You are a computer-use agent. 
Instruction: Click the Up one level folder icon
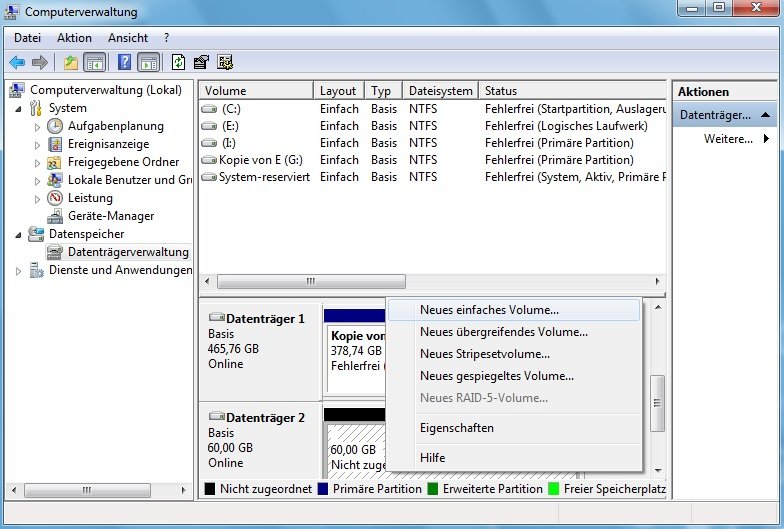click(70, 62)
